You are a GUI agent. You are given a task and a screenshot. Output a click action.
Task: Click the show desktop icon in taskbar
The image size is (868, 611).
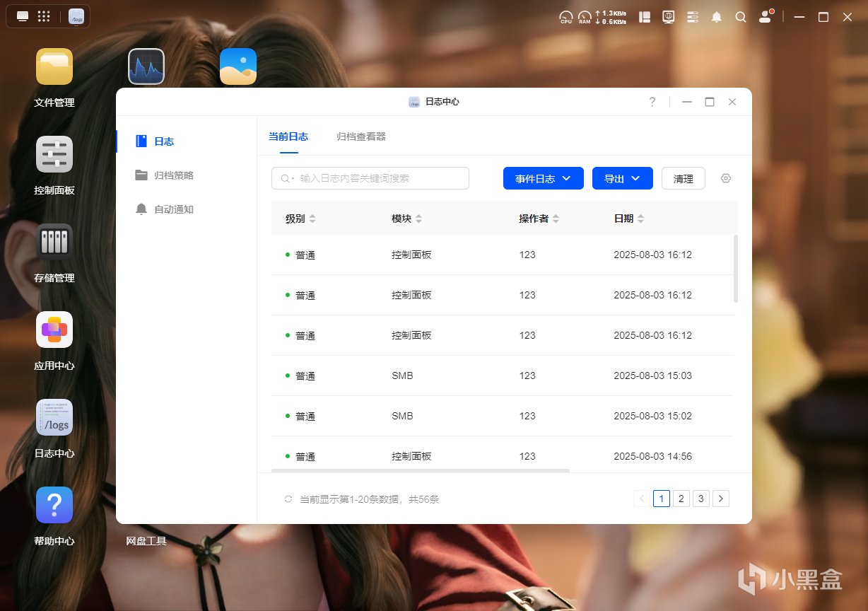[x=23, y=16]
